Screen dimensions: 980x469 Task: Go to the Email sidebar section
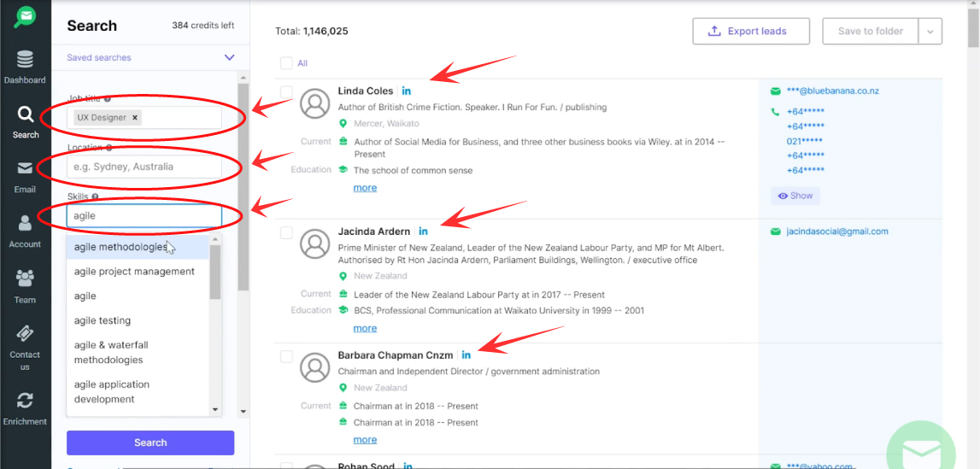click(x=25, y=178)
